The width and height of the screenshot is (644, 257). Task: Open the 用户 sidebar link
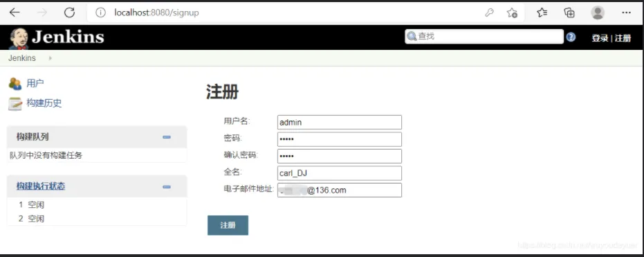[x=35, y=84]
